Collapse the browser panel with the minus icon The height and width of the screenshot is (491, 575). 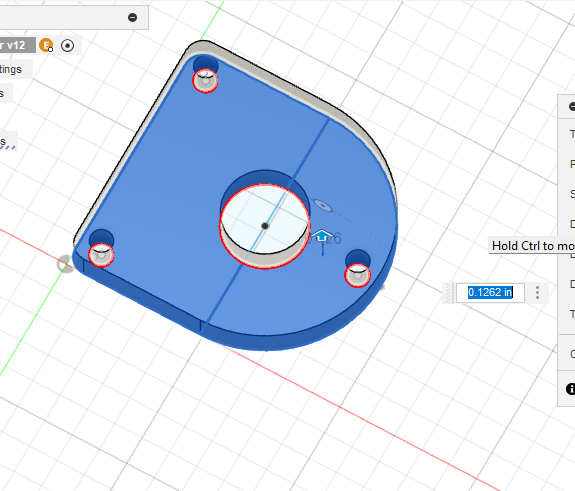[x=132, y=17]
